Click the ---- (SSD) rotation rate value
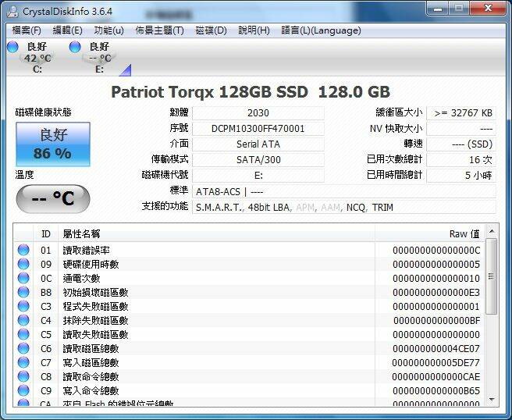512x420 pixels. (461, 144)
